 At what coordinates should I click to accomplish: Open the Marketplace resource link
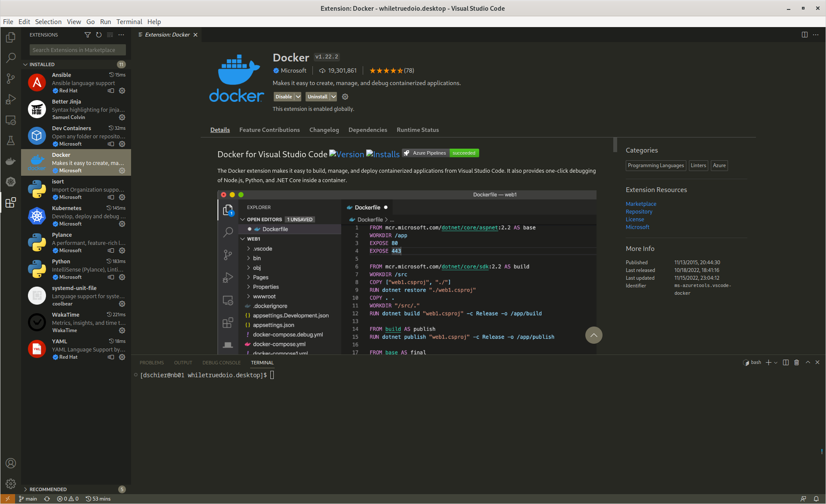click(641, 204)
